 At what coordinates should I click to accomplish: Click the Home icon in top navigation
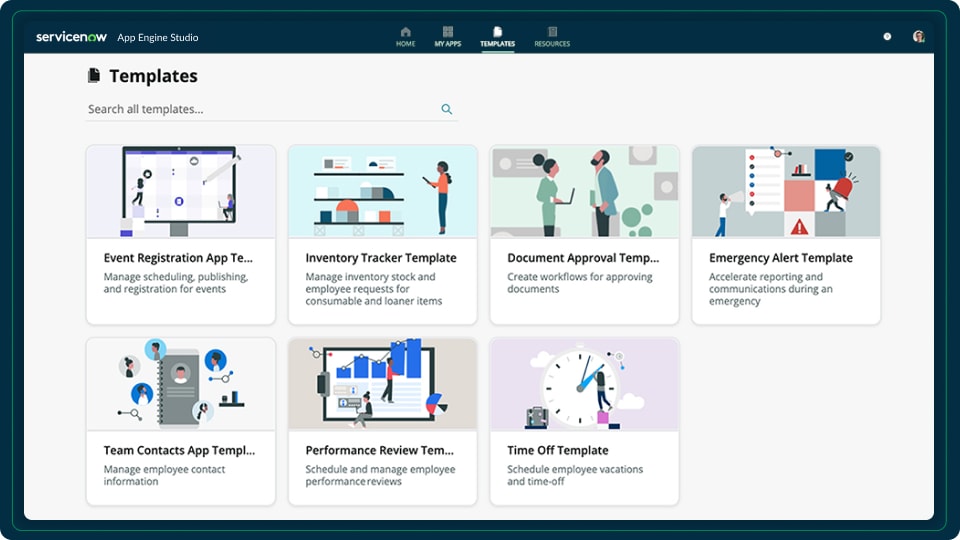coord(405,32)
